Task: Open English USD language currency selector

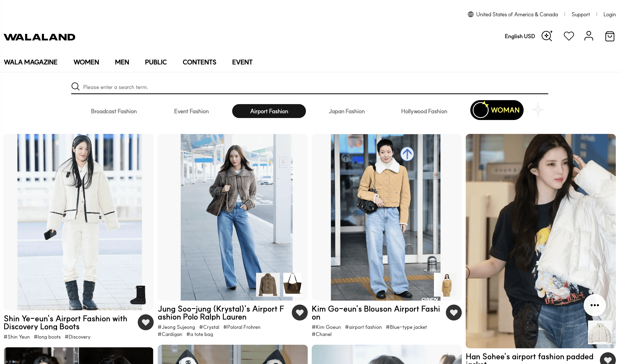Action: pyautogui.click(x=519, y=36)
